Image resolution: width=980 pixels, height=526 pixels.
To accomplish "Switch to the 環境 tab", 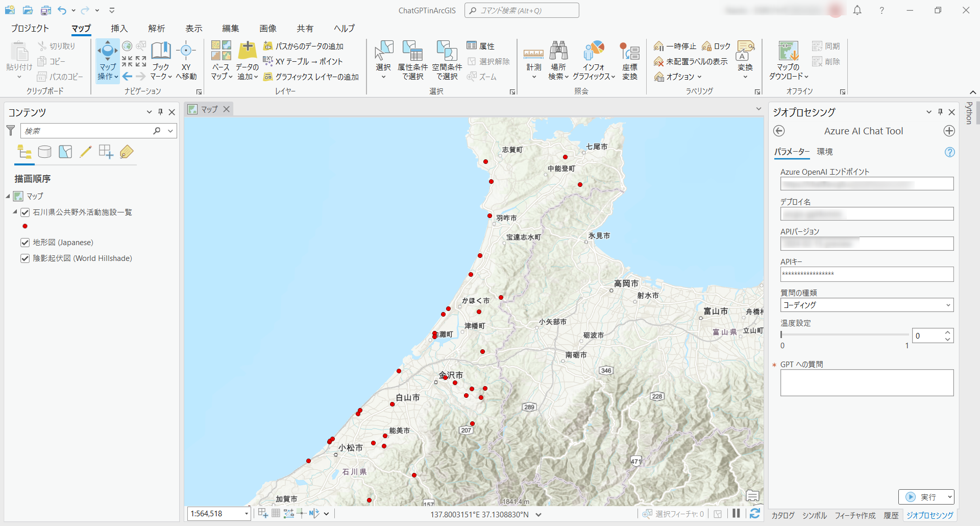I will (x=825, y=152).
